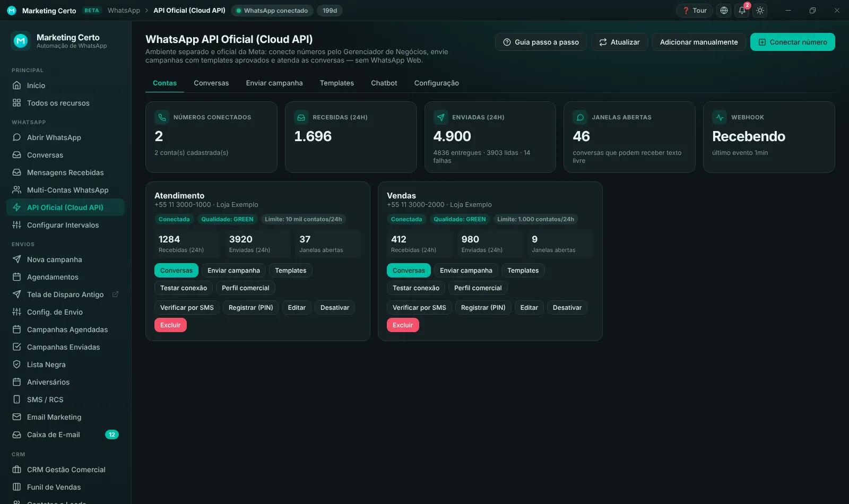Click the BETA badge next to Marketing Certo
The image size is (849, 504).
[x=91, y=11]
